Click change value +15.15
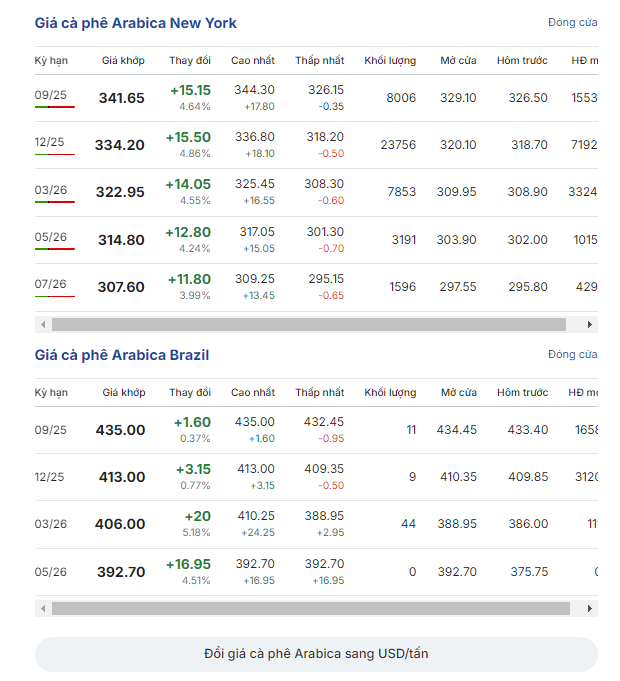The height and width of the screenshot is (681, 620). click(191, 90)
